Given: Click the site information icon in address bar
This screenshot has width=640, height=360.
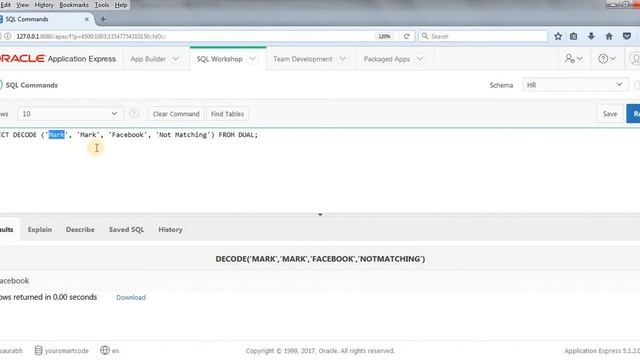Looking at the screenshot, I should tap(7, 36).
